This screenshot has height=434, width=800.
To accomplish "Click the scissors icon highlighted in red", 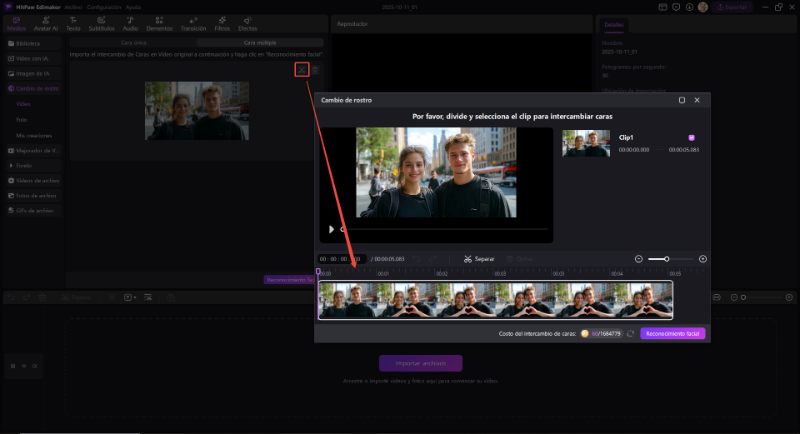I will click(302, 69).
